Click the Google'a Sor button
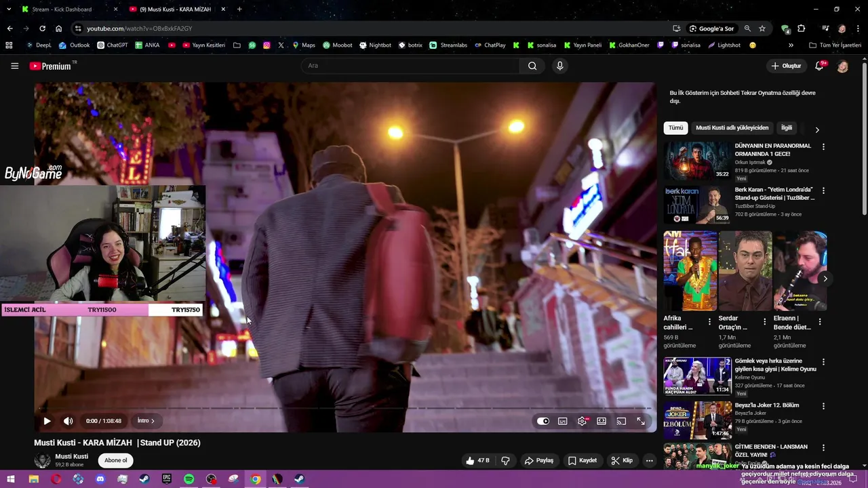This screenshot has height=488, width=868. (x=711, y=28)
